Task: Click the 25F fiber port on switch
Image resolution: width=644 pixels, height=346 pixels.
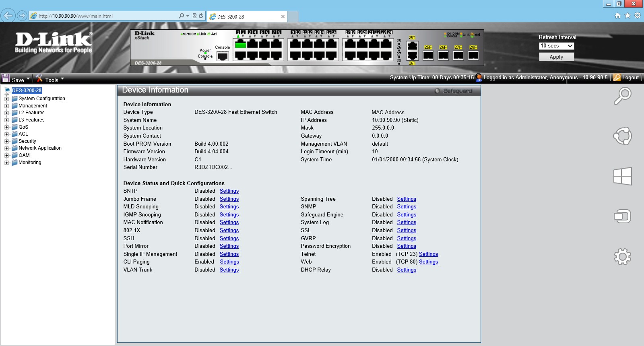Action: pyautogui.click(x=428, y=56)
